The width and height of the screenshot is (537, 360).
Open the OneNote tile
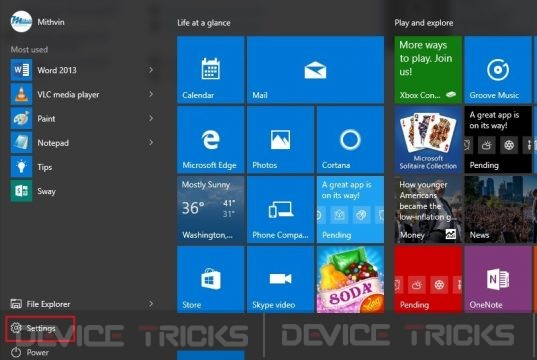click(x=498, y=280)
